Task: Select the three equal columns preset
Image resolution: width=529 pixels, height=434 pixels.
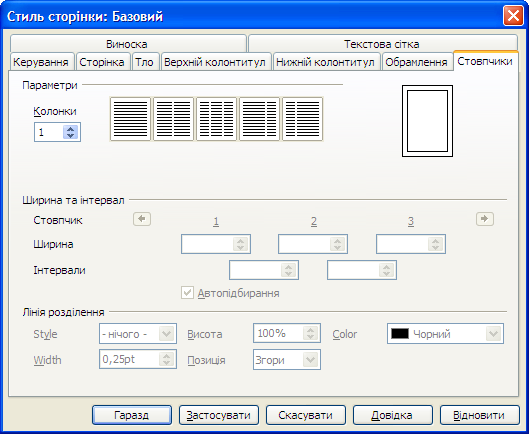Action: [217, 119]
